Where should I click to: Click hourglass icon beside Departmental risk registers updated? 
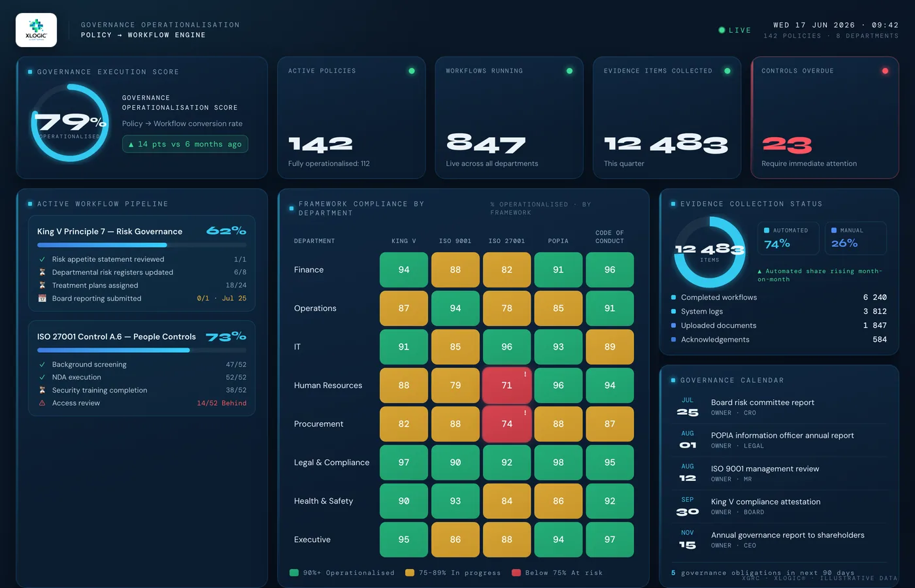[42, 272]
